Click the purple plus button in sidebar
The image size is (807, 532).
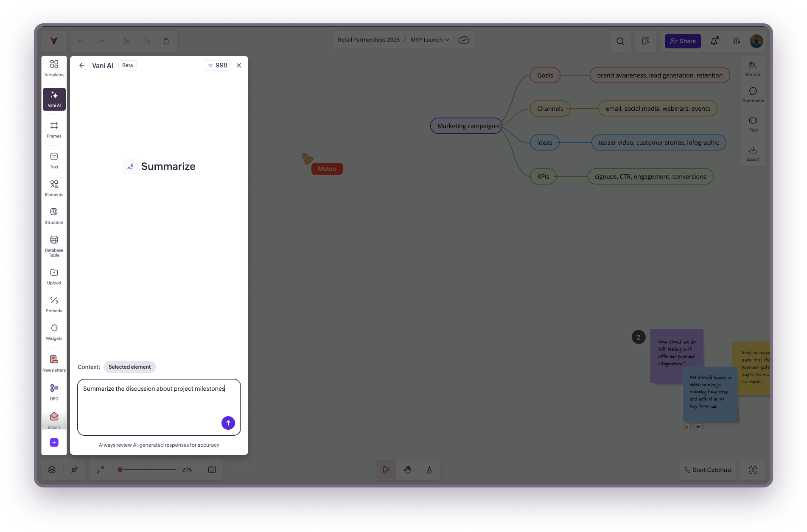pyautogui.click(x=54, y=442)
